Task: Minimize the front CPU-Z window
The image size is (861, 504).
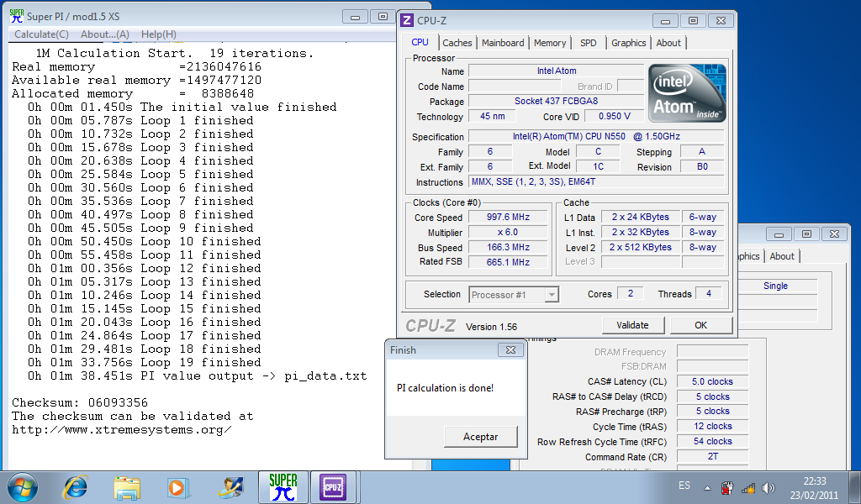Action: click(665, 21)
